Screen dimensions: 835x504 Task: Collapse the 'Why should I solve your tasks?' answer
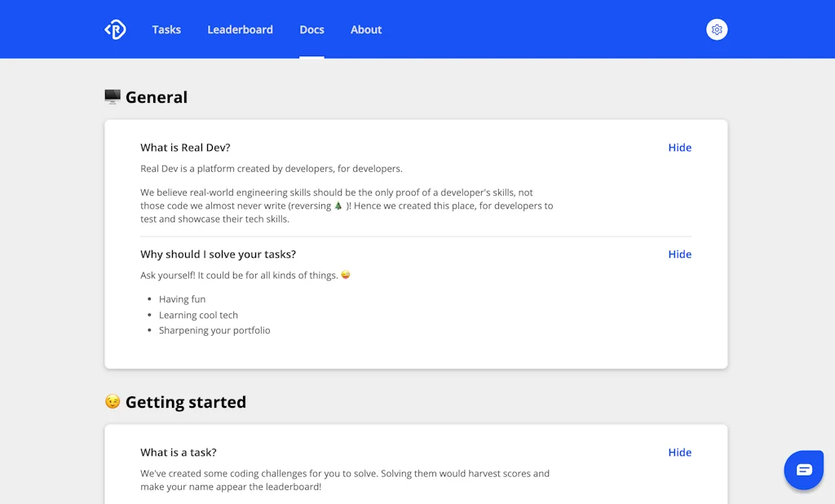pos(679,254)
